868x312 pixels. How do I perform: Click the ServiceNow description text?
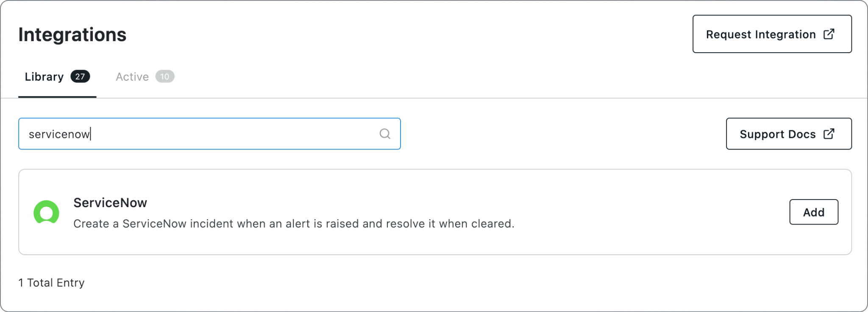click(294, 224)
